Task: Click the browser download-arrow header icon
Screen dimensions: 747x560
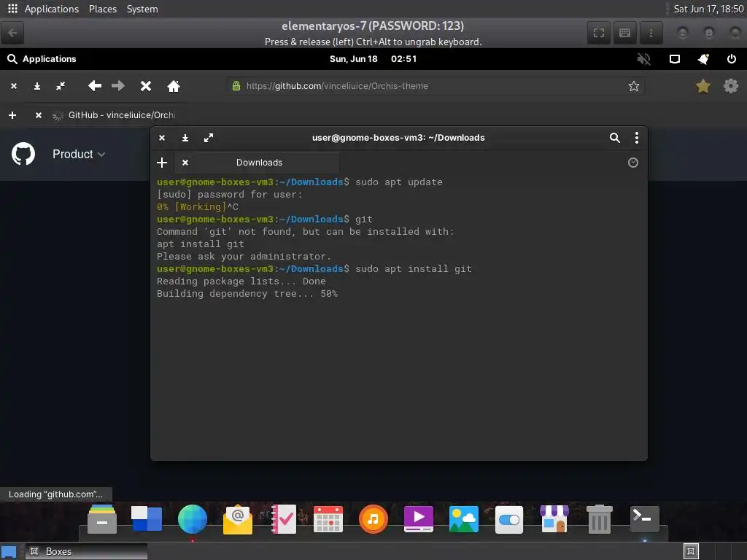Action: click(x=37, y=86)
